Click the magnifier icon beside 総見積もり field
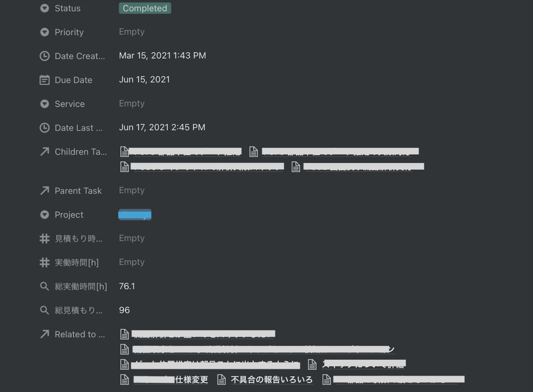The width and height of the screenshot is (533, 392). point(44,310)
